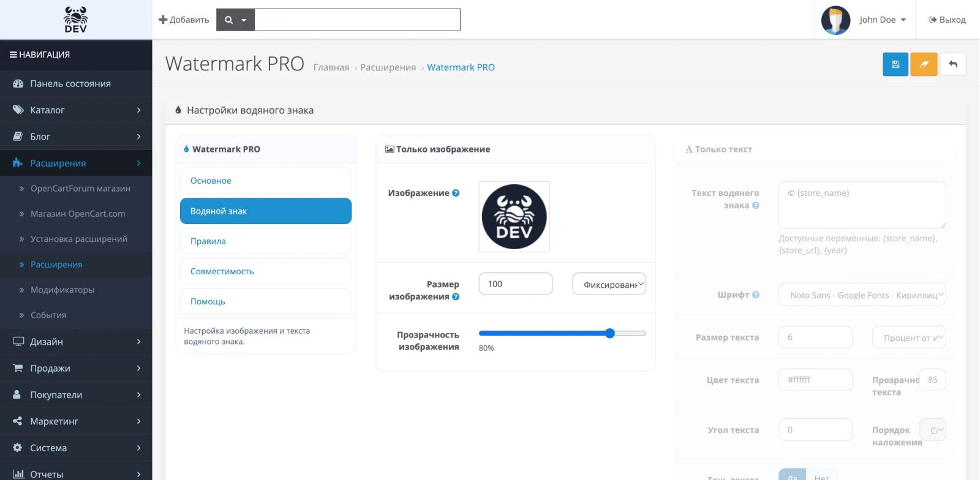Switch to the Основное tab

(266, 181)
